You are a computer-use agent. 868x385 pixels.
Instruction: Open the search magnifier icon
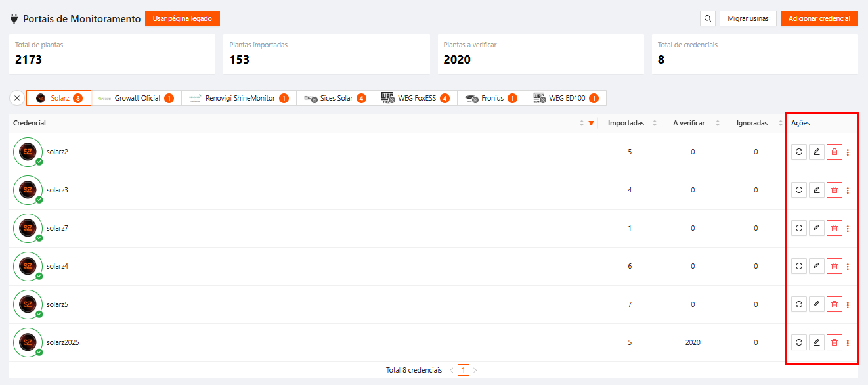(708, 18)
